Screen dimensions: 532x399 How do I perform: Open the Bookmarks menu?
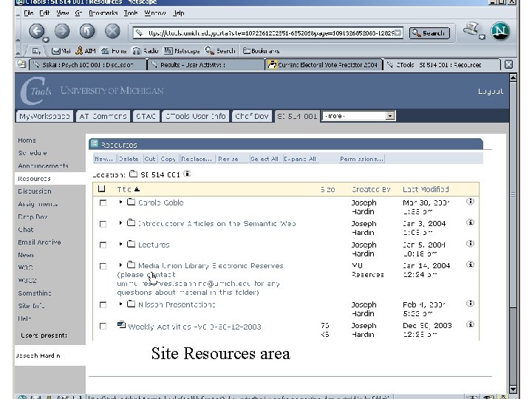(103, 13)
